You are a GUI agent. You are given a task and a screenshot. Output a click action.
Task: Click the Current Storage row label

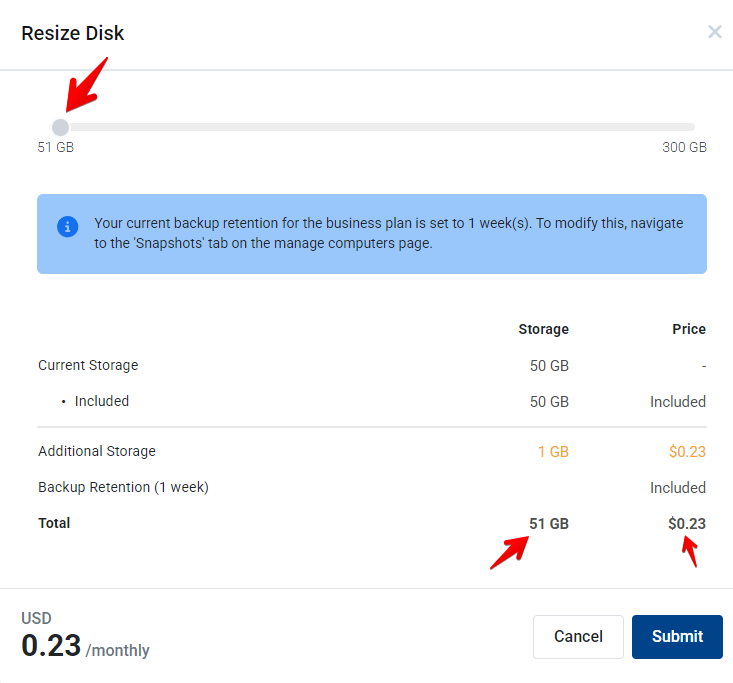pos(88,365)
